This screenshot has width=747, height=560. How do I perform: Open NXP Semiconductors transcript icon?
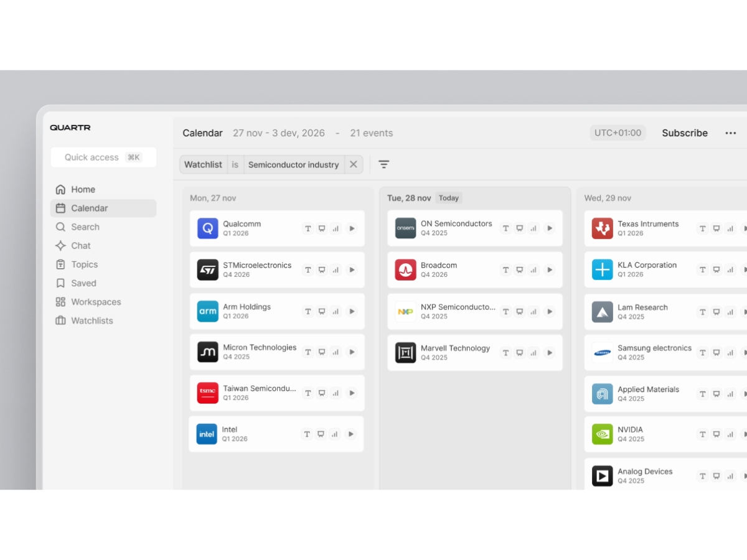click(505, 311)
